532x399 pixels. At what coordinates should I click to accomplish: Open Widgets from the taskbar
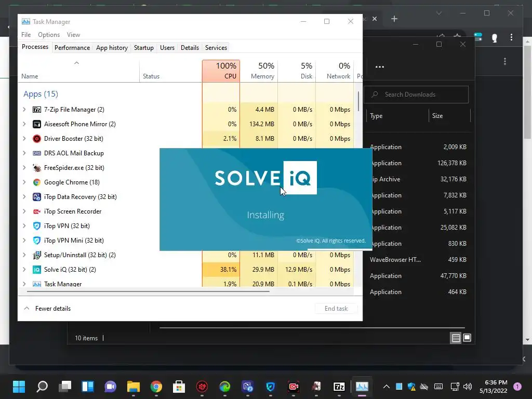pyautogui.click(x=87, y=387)
